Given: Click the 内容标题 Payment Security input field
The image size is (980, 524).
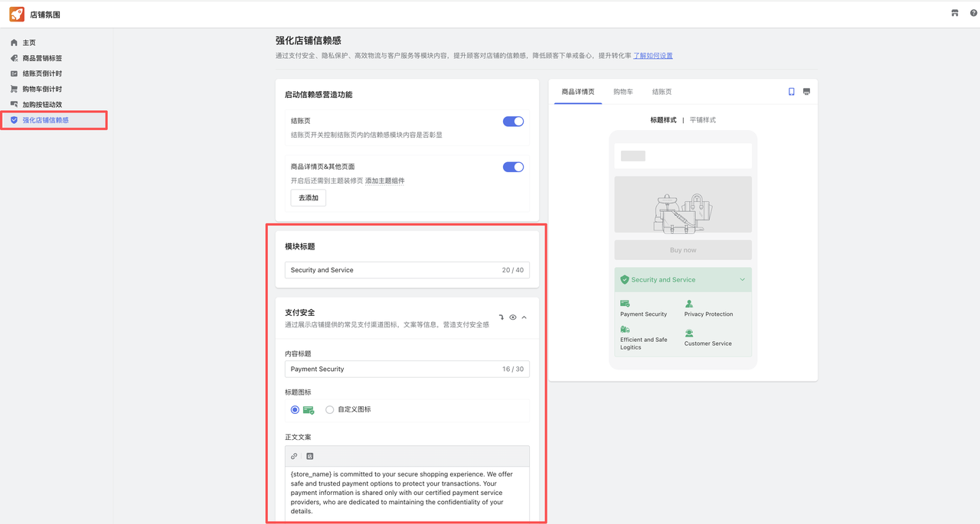Looking at the screenshot, I should point(383,369).
